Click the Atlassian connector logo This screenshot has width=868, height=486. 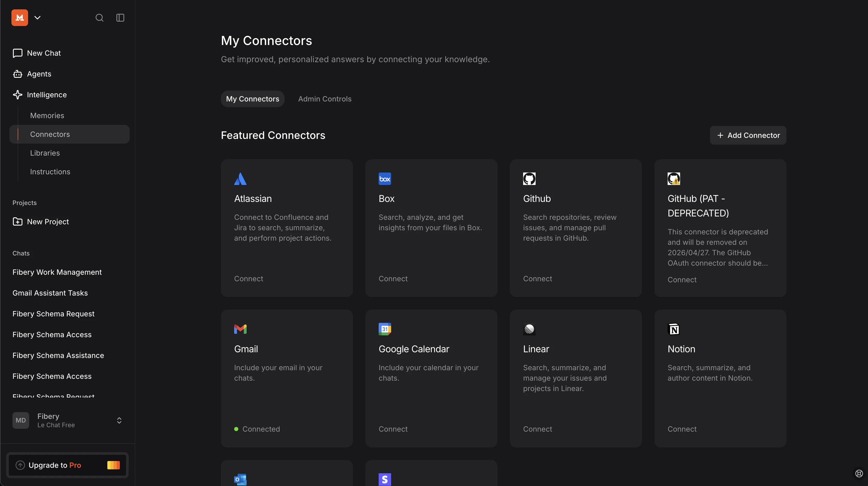click(240, 178)
